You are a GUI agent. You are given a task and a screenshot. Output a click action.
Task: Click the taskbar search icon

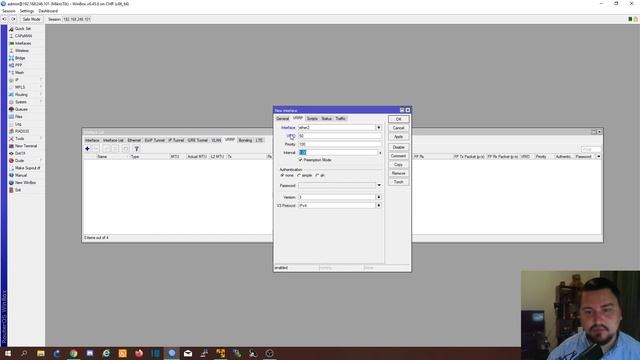pyautogui.click(x=24, y=353)
